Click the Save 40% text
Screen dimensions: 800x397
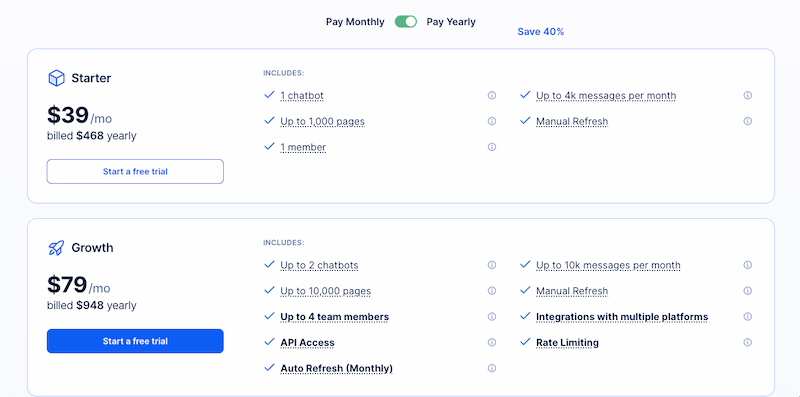541,32
